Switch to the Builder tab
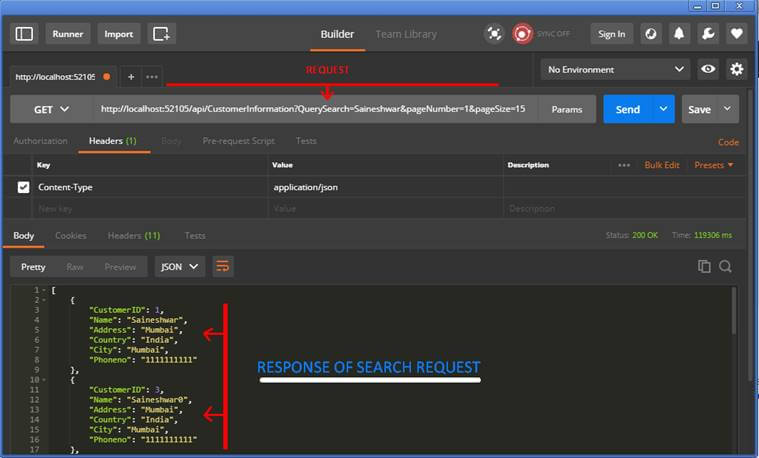The image size is (759, 458). [x=337, y=34]
